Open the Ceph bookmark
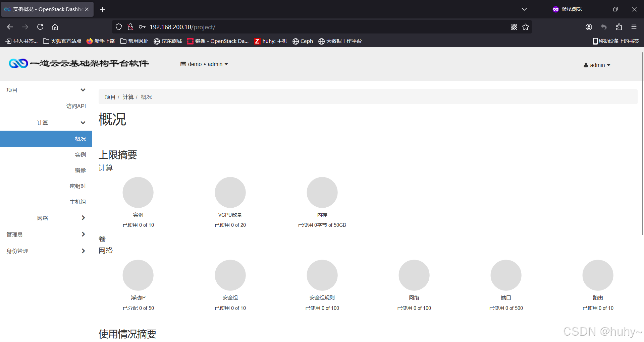The width and height of the screenshot is (644, 342). 303,41
